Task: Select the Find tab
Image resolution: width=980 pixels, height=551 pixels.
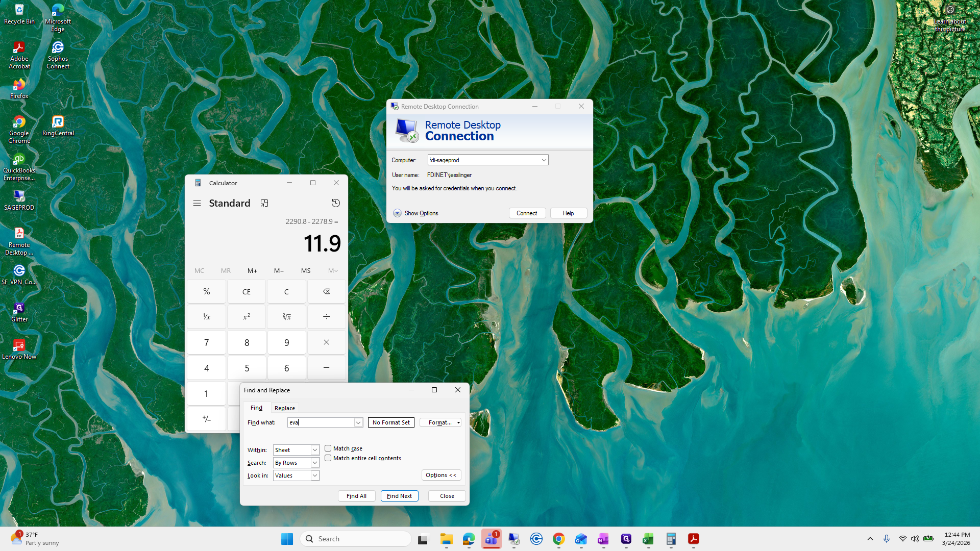Action: pos(256,408)
